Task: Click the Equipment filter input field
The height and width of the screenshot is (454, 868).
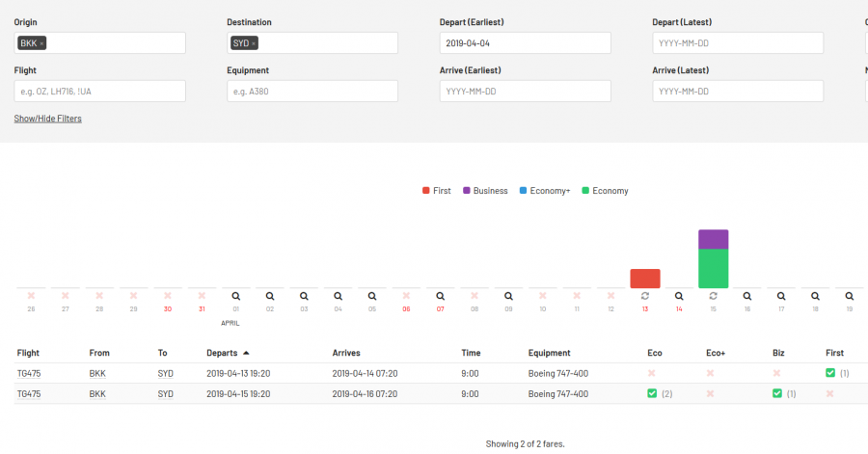Action: click(312, 91)
